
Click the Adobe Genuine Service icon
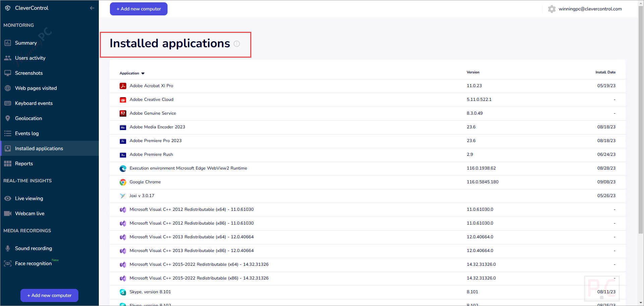click(123, 113)
